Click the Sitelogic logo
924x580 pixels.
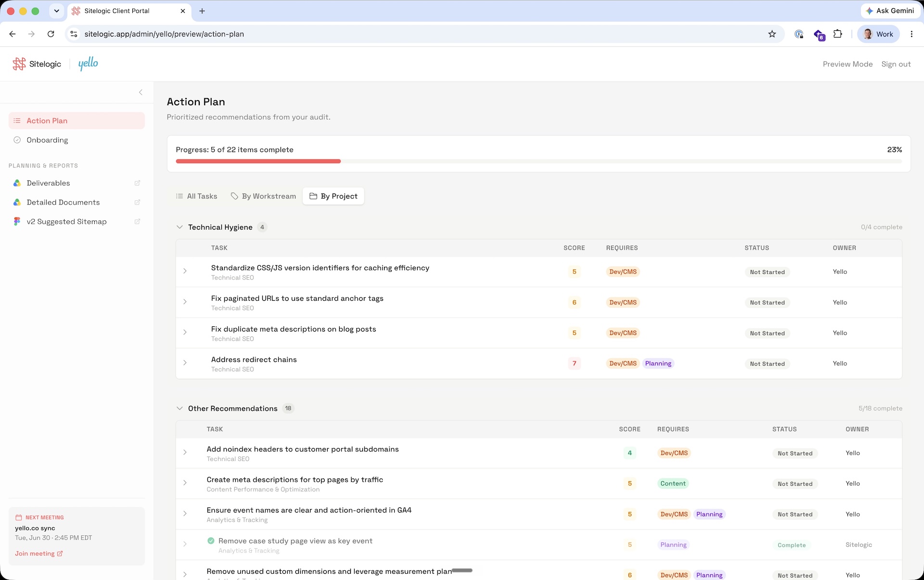pos(37,64)
